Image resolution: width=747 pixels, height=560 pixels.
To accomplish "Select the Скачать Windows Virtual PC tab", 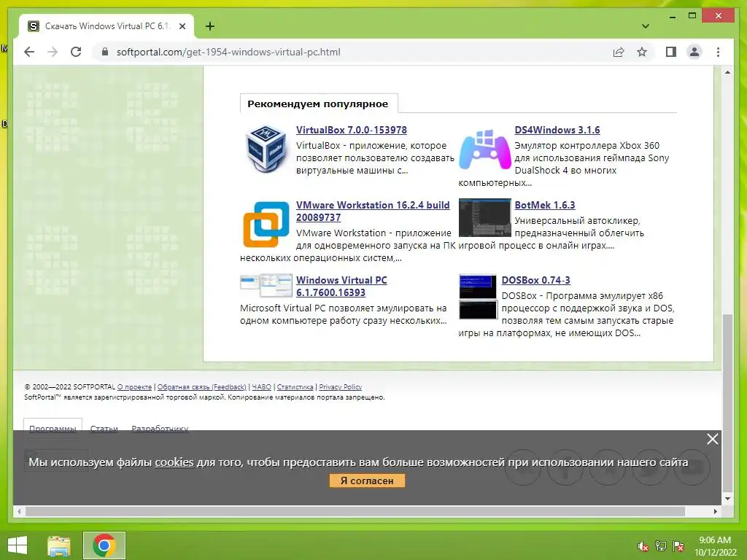I will [x=107, y=26].
